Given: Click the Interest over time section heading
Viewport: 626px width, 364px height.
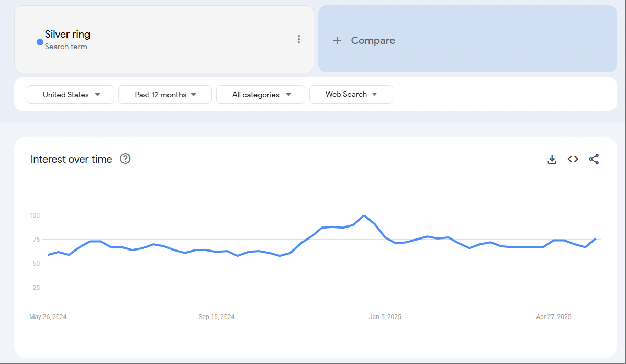Looking at the screenshot, I should (x=71, y=159).
